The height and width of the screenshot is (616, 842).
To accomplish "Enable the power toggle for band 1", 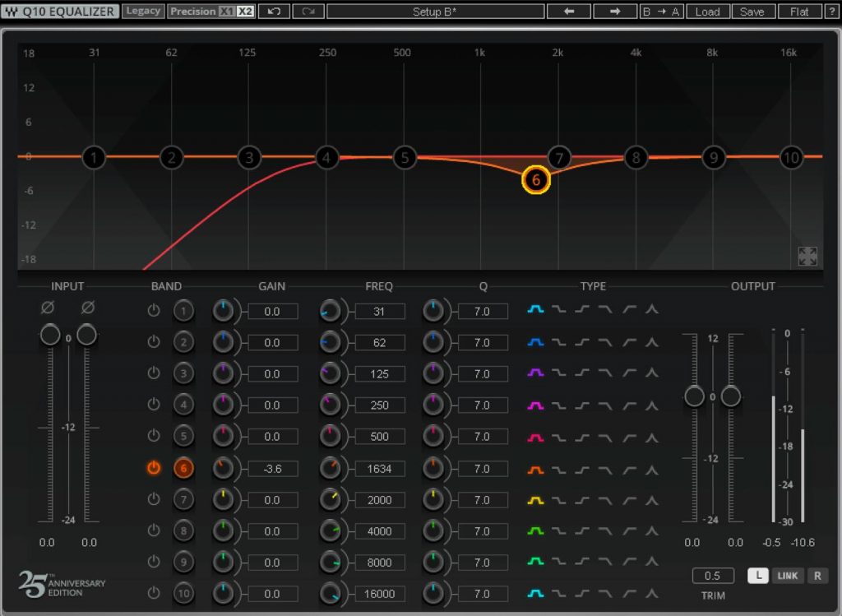I will (x=154, y=311).
